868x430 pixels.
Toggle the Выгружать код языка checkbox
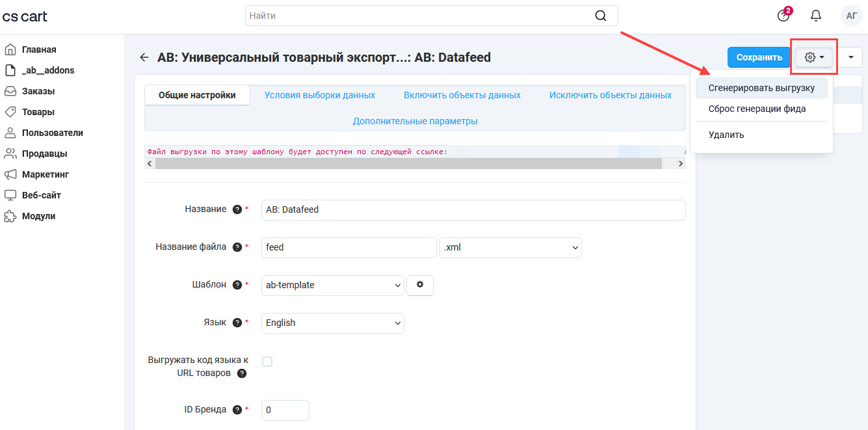267,362
